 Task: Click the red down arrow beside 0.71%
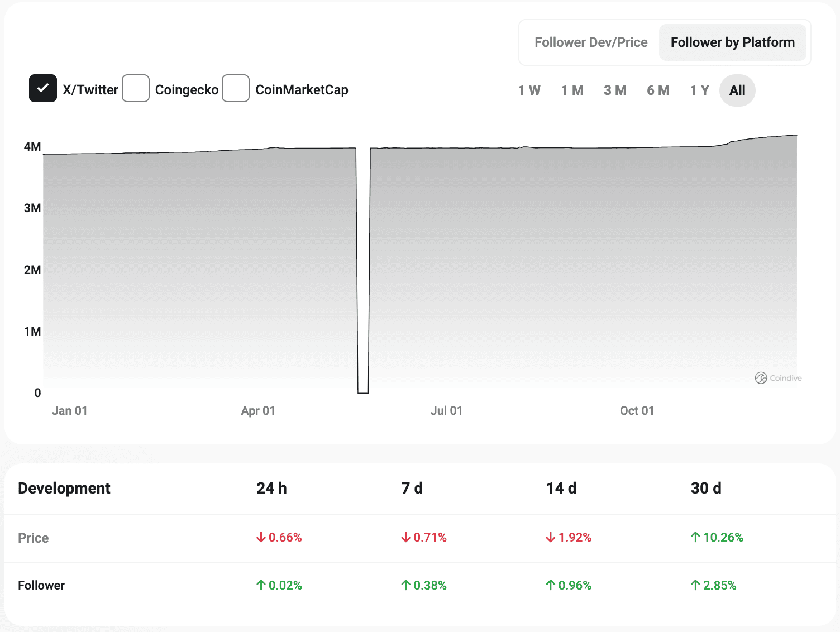pos(406,538)
